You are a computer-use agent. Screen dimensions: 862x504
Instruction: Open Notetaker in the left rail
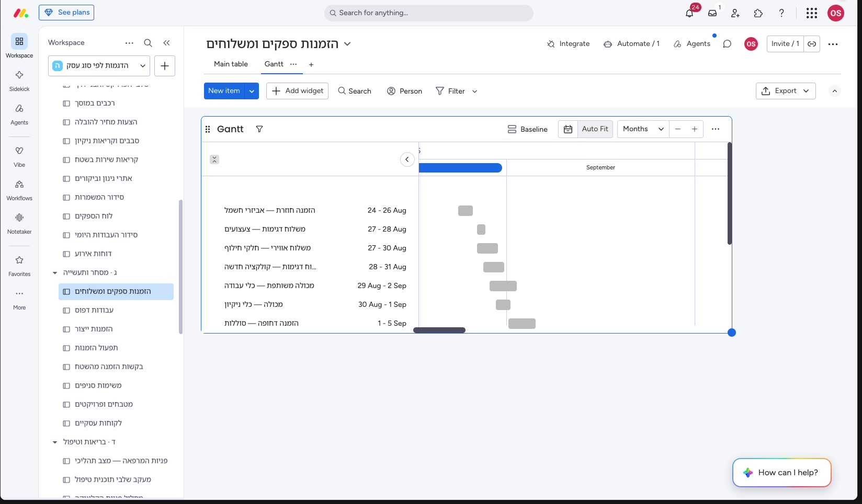(19, 223)
